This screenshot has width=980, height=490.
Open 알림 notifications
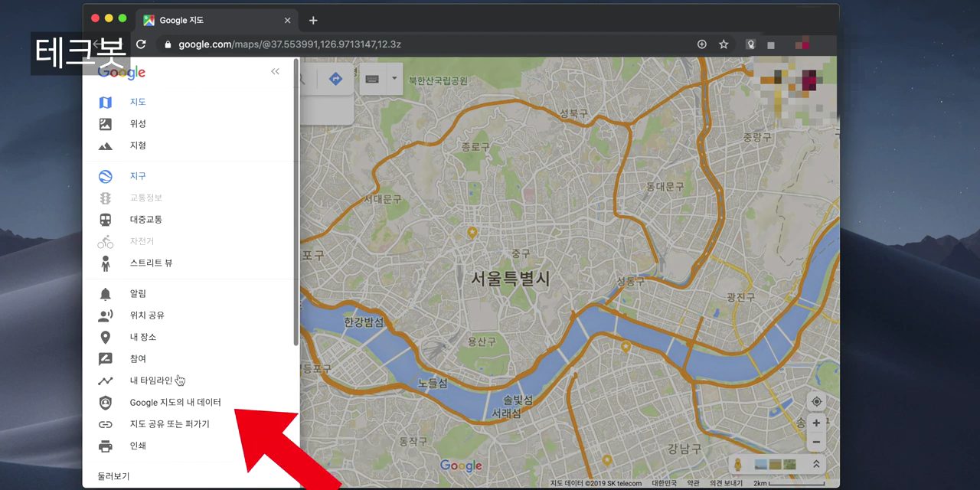(138, 294)
